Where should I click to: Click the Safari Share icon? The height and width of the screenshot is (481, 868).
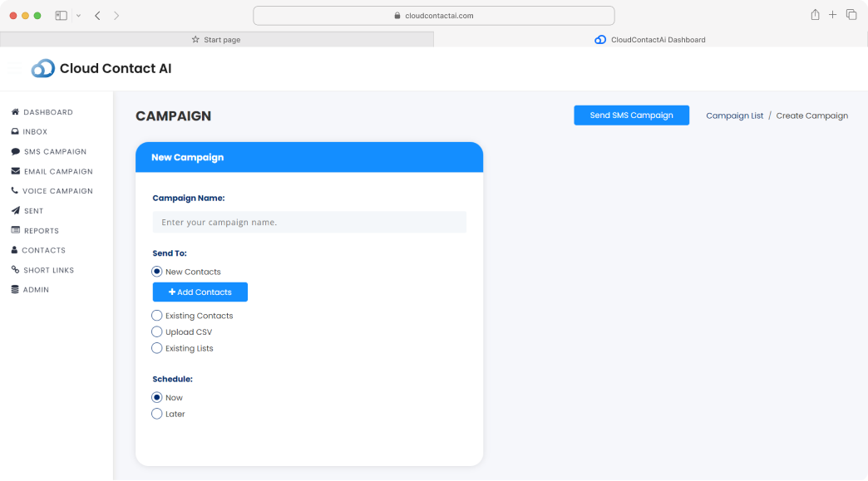tap(815, 15)
